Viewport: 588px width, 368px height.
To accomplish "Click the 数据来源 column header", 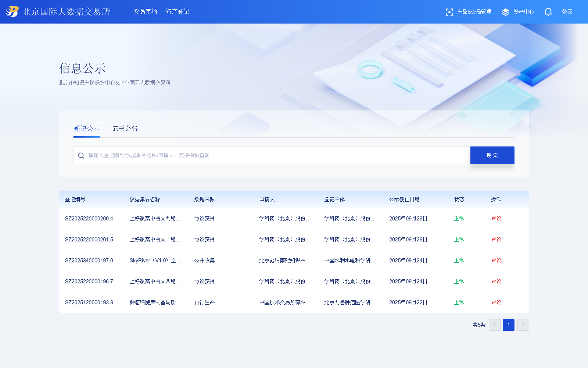I will 204,199.
